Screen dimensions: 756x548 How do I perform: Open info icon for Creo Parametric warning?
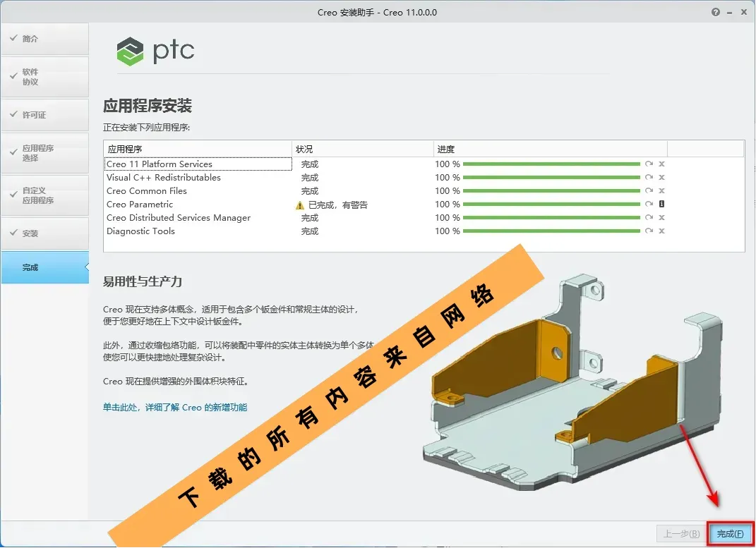click(x=662, y=204)
